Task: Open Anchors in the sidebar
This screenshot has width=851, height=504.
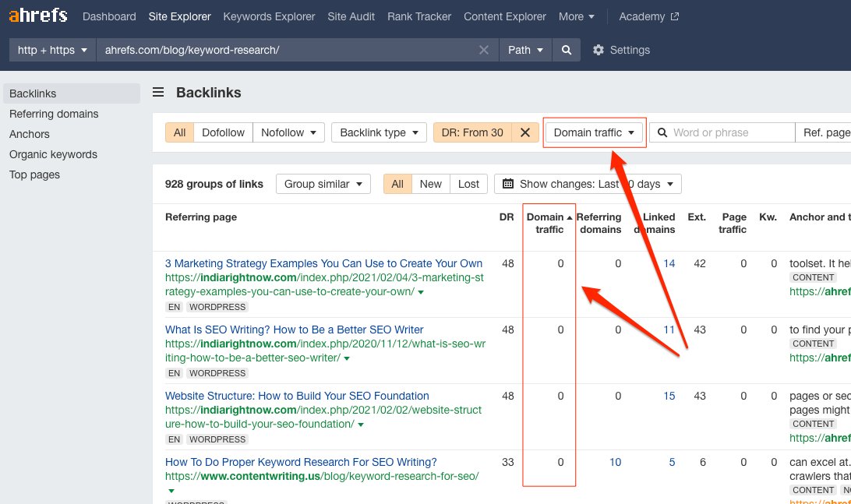Action: [x=30, y=134]
